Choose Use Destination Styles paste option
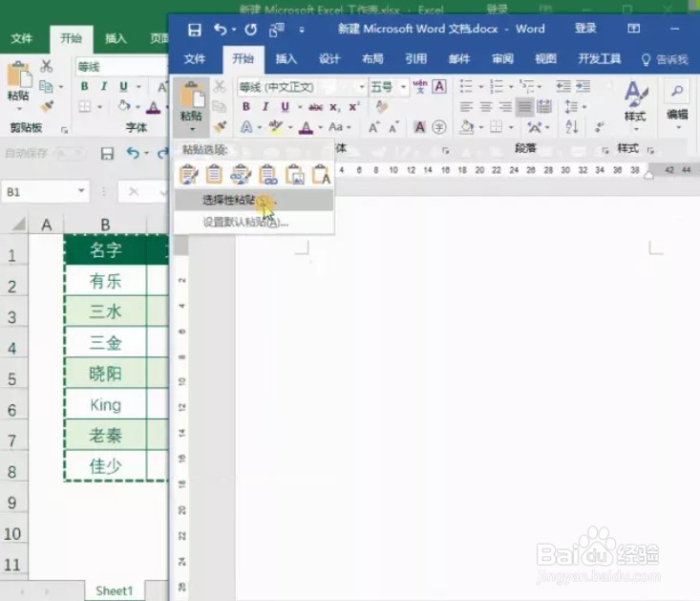This screenshot has height=601, width=700. (214, 174)
